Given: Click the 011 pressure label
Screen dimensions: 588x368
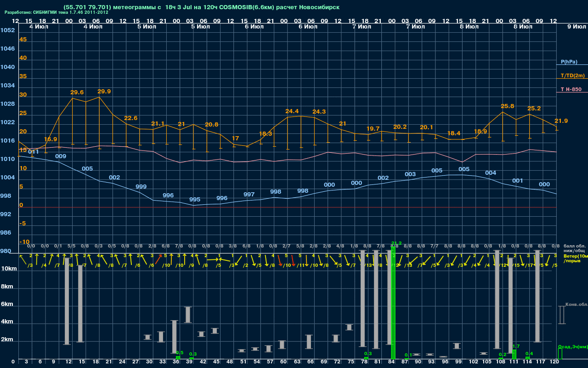Looking at the screenshot, I should (x=34, y=152).
